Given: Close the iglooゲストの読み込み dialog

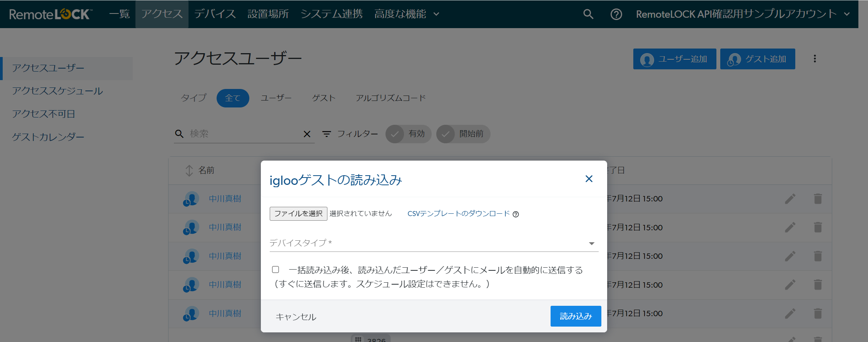Looking at the screenshot, I should [x=589, y=179].
